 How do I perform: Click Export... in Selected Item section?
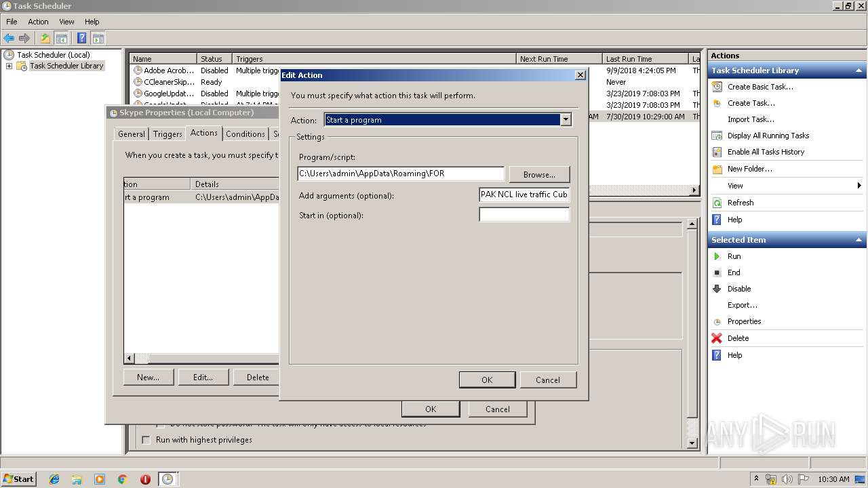(742, 305)
